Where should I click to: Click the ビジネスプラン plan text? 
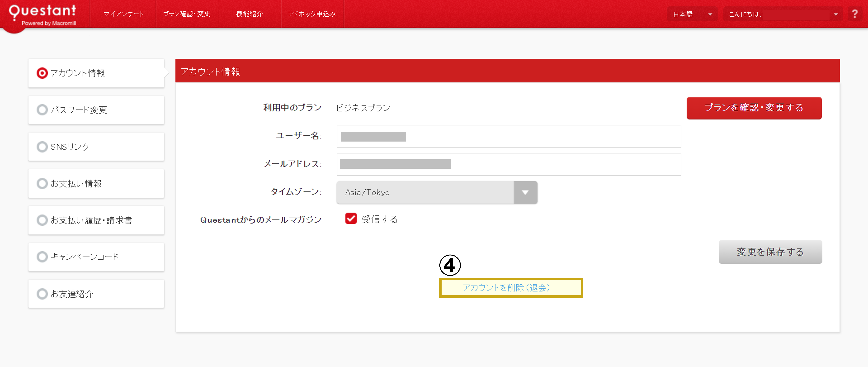363,108
